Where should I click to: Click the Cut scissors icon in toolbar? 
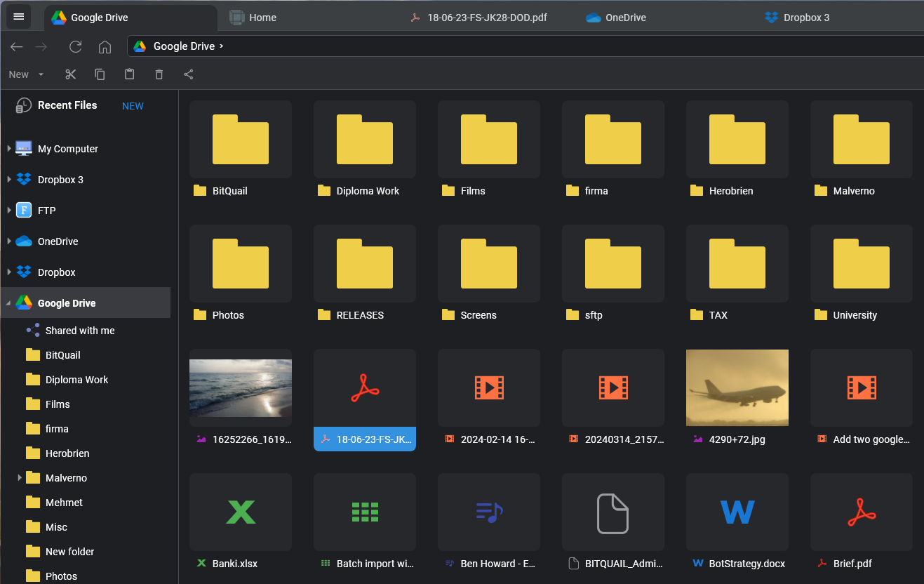[x=70, y=74]
